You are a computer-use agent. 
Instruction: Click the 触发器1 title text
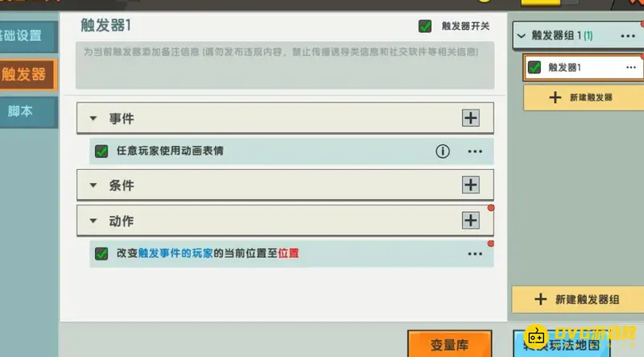(106, 25)
